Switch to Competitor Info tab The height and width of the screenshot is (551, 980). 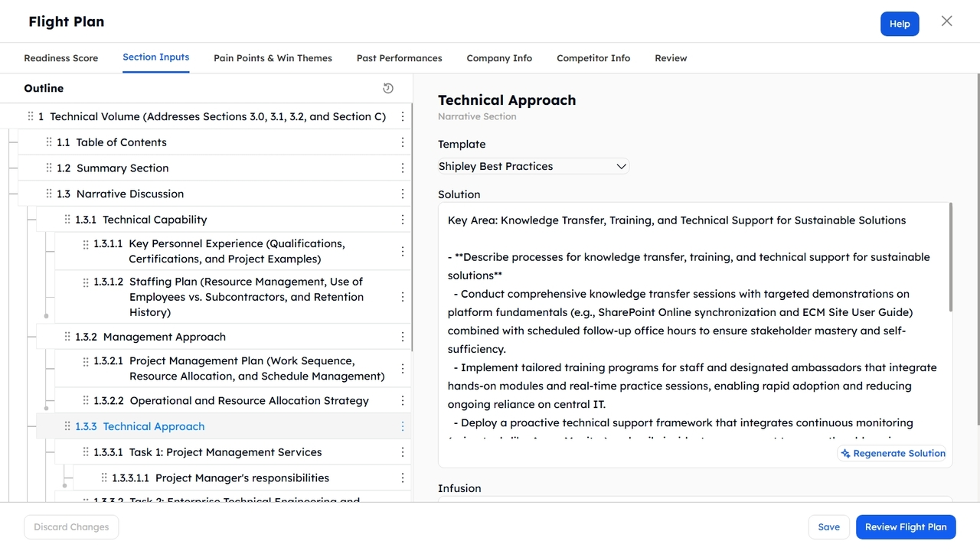point(593,58)
